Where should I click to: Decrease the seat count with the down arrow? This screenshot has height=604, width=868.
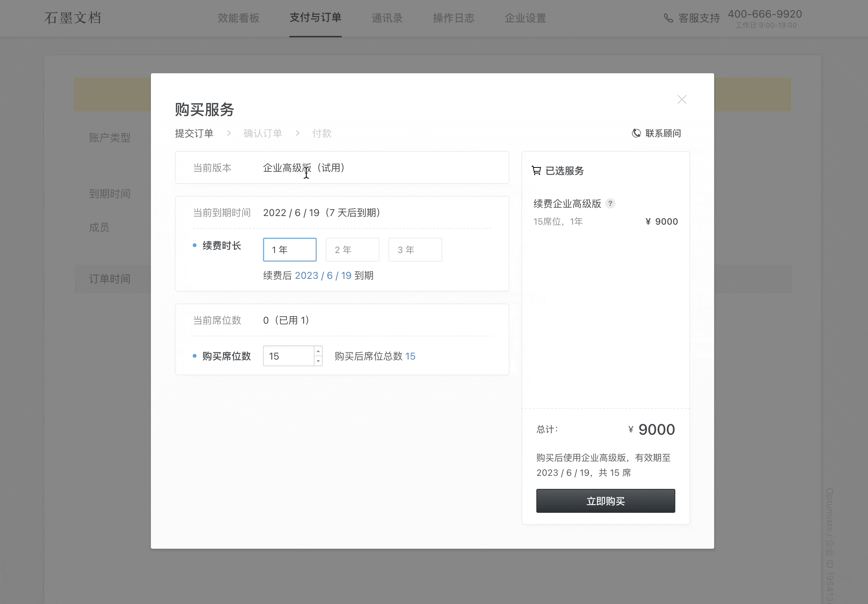coord(318,361)
